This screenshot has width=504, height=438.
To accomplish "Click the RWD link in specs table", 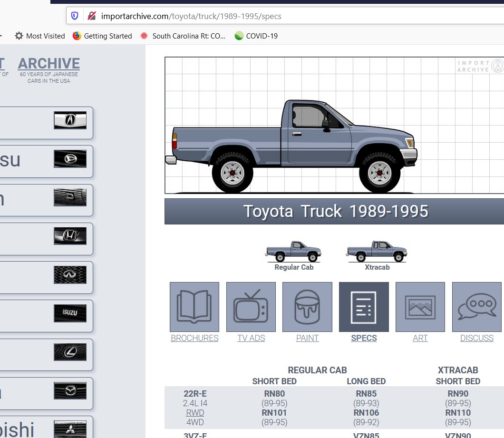I will 195,413.
